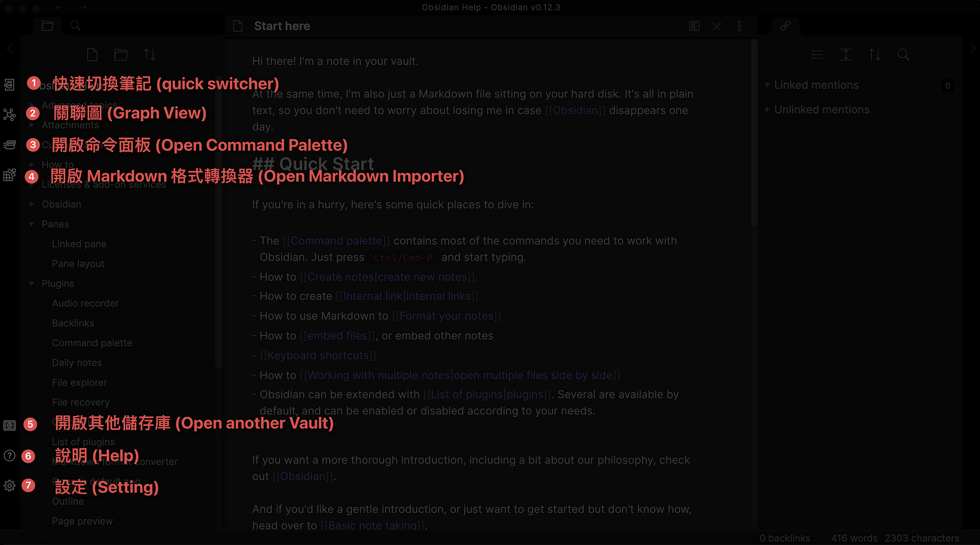
Task: Collapse the right sidebar arrow
Action: coord(973,48)
